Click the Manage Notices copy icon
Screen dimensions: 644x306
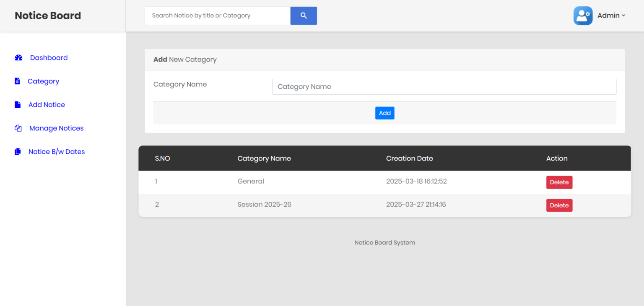click(x=18, y=128)
